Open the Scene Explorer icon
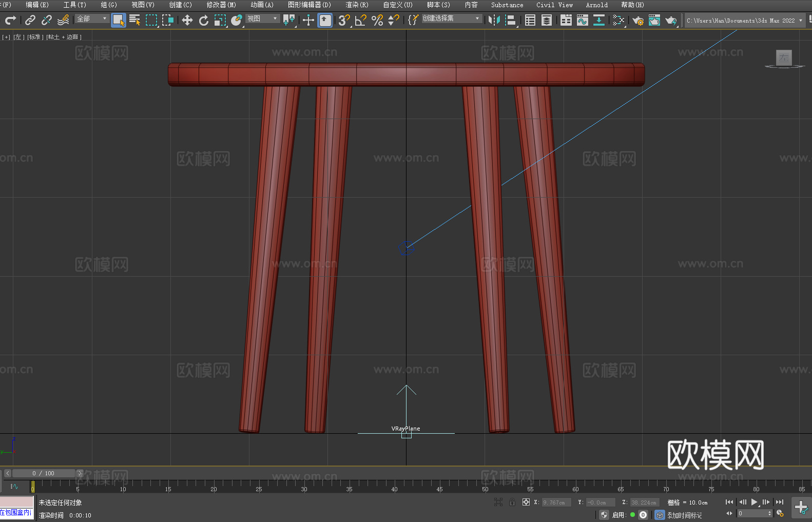Screen dimensions: 812x522 [530, 20]
